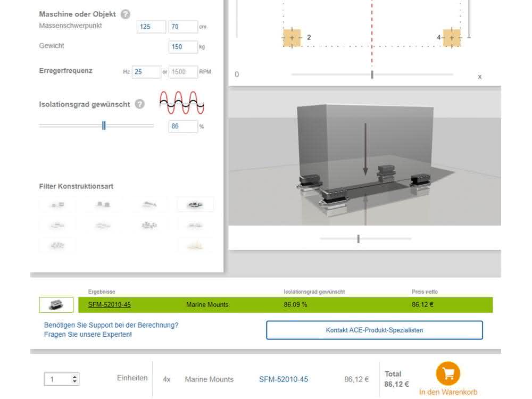Viewport: 532px width, 399px height.
Task: Open SFM-52010-45 link in results row
Action: coord(109,305)
